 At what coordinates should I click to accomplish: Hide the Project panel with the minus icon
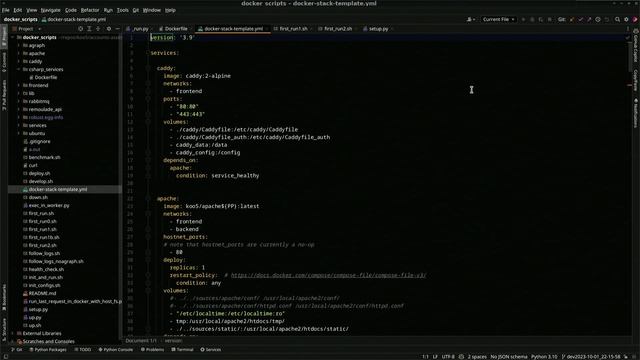pos(118,29)
